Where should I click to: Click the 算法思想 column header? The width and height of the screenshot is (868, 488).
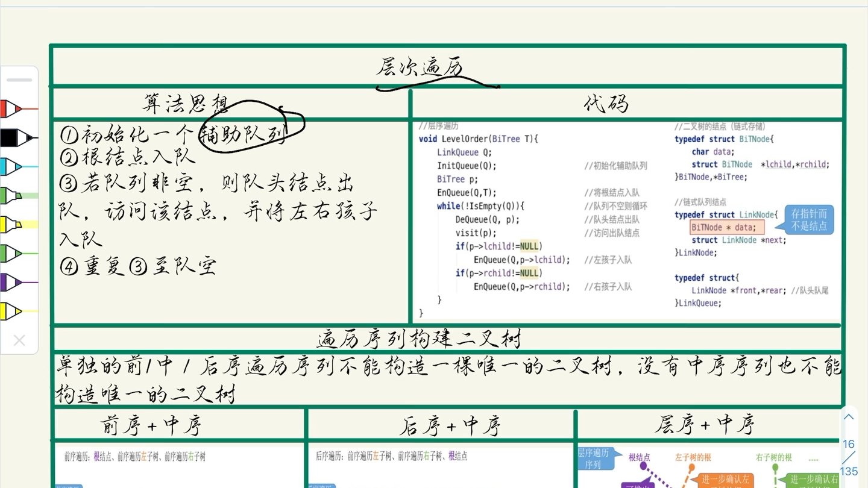pyautogui.click(x=186, y=104)
